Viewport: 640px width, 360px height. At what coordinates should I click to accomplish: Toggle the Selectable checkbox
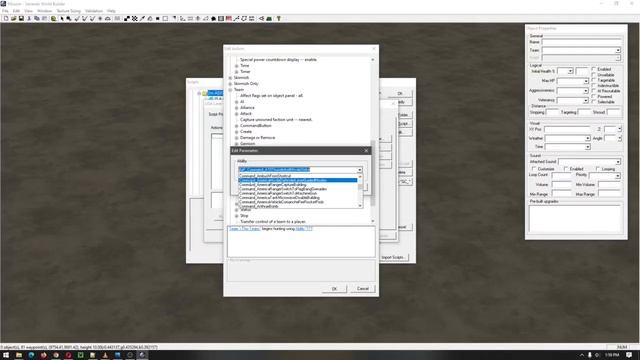594,102
